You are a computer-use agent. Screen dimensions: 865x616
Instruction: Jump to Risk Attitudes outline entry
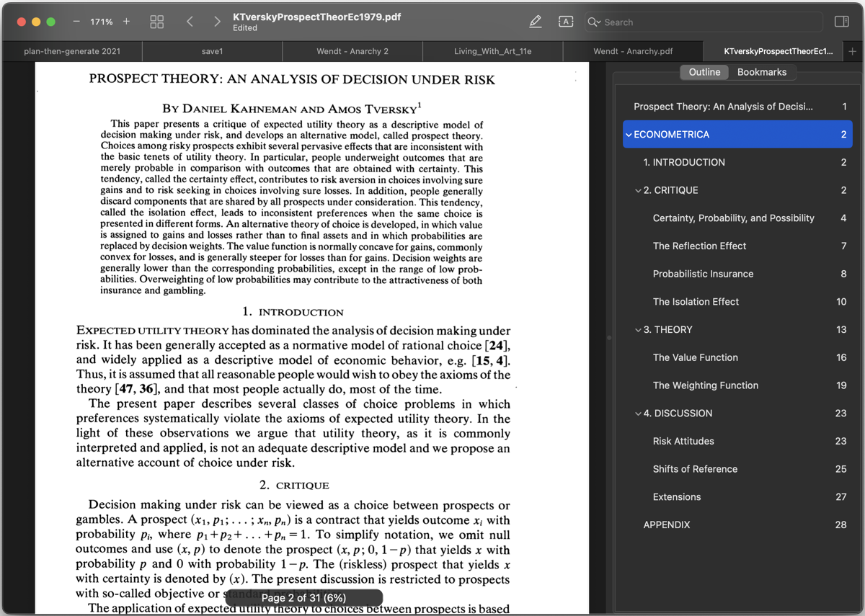737,441
